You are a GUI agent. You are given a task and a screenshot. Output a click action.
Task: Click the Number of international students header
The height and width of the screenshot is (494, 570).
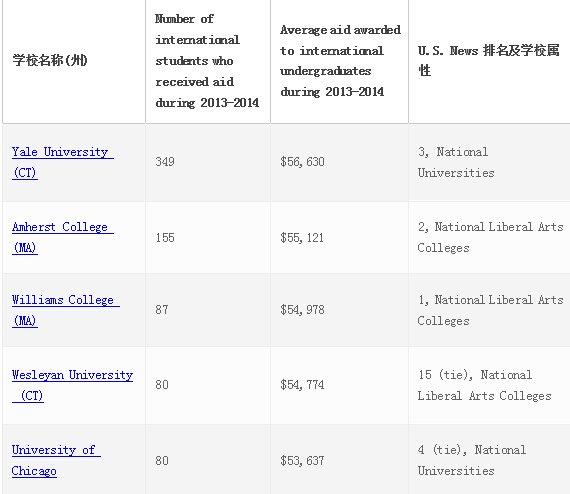pos(208,61)
